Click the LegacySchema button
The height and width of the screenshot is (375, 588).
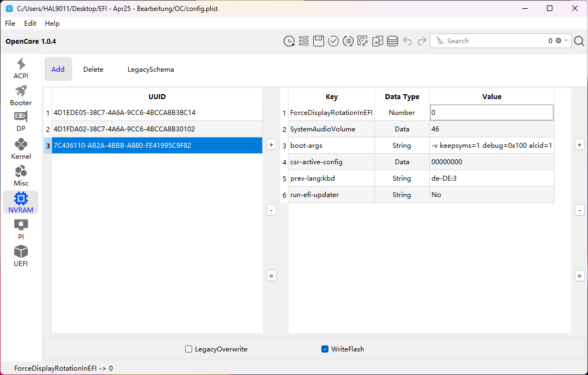pos(151,70)
